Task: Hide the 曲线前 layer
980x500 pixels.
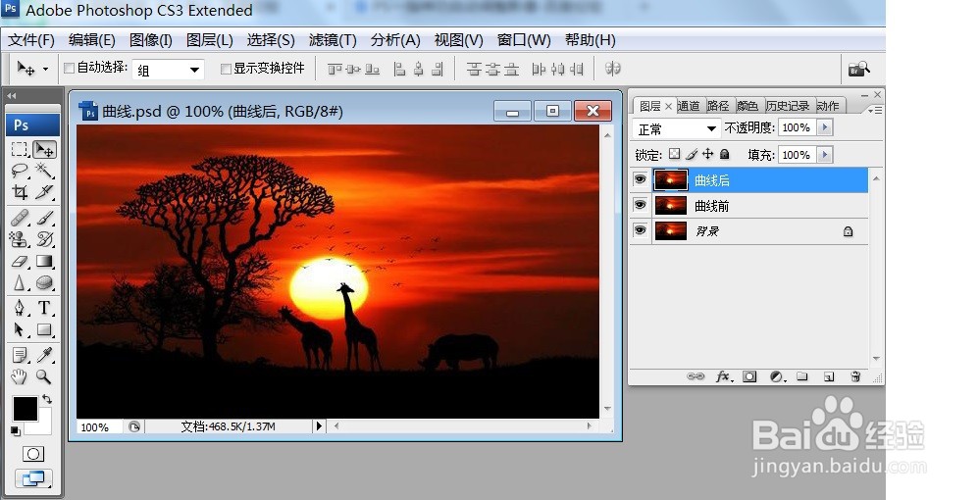Action: click(640, 205)
